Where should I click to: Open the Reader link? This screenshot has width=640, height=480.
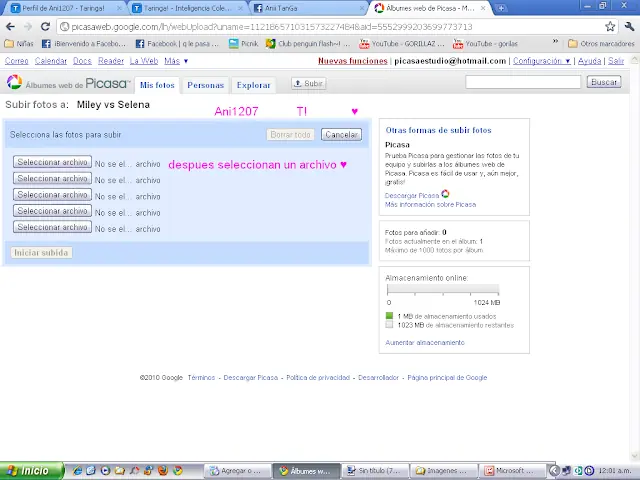[111, 61]
